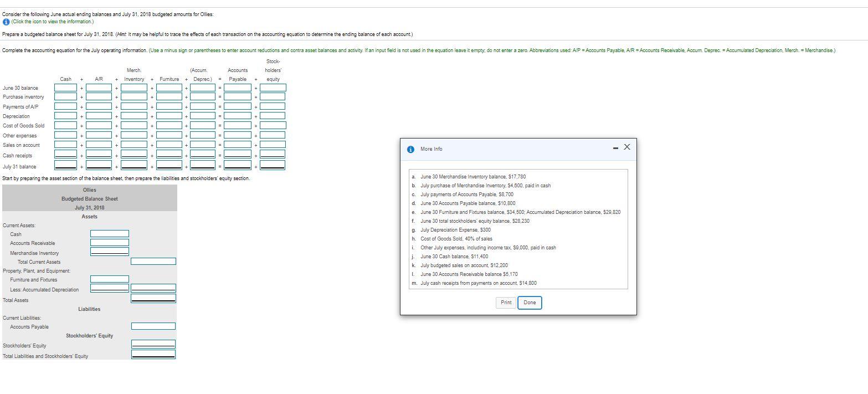Click the info icon in the More Info dialog header
The height and width of the screenshot is (394, 868).
tap(410, 149)
